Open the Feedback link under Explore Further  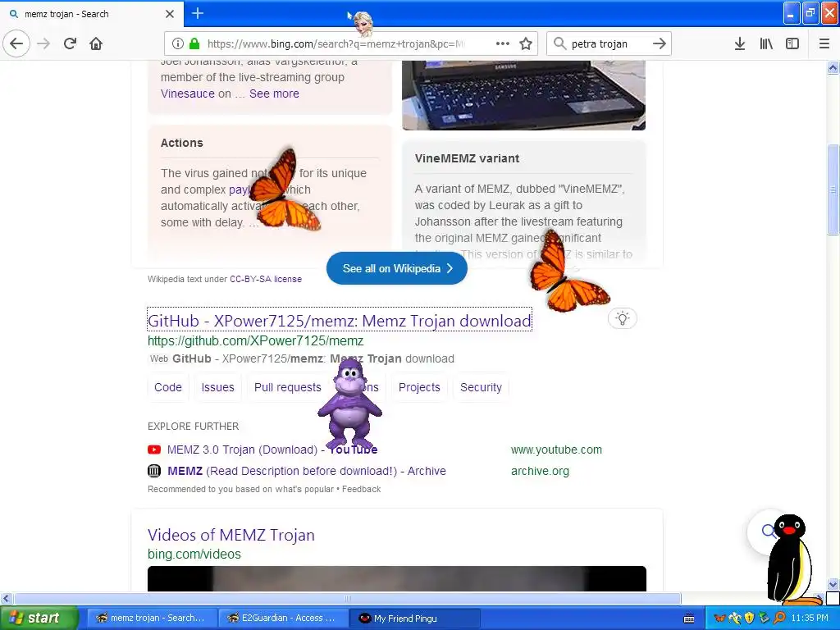point(362,489)
